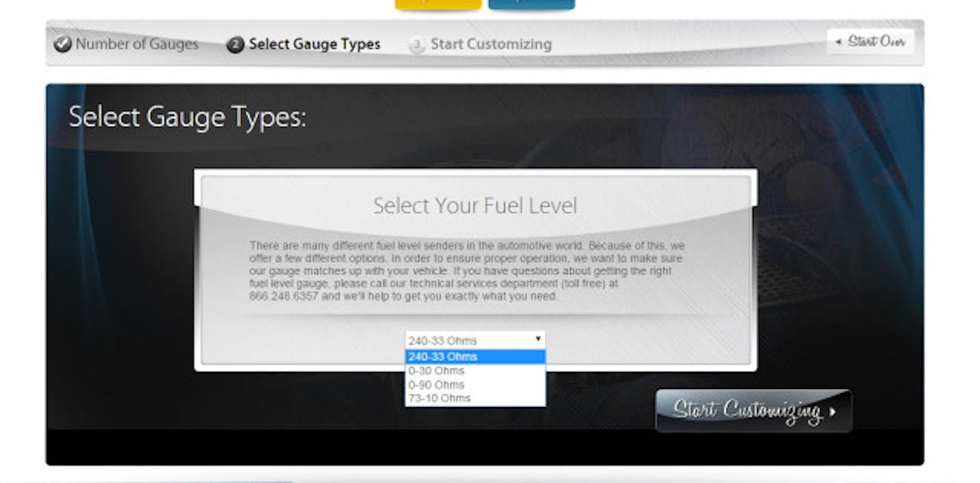Pick the 0-90 Ohms option
Screen dimensions: 980x483
474,384
